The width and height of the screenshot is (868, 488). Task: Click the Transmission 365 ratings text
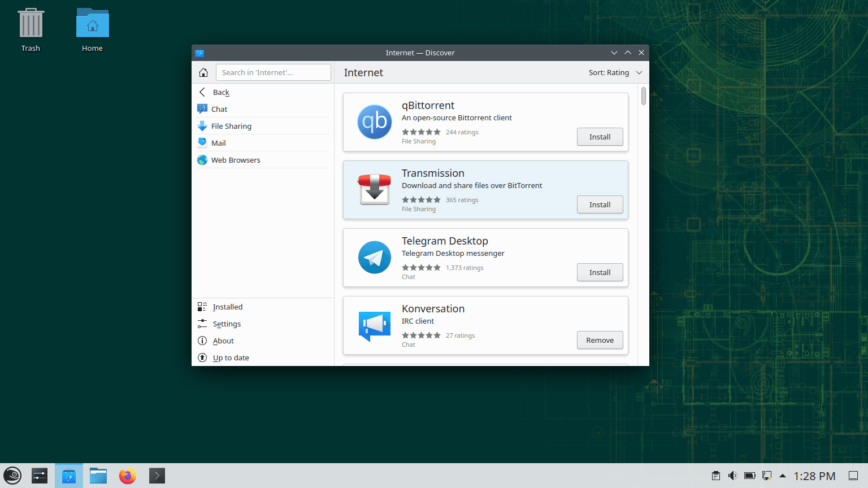[x=462, y=200]
